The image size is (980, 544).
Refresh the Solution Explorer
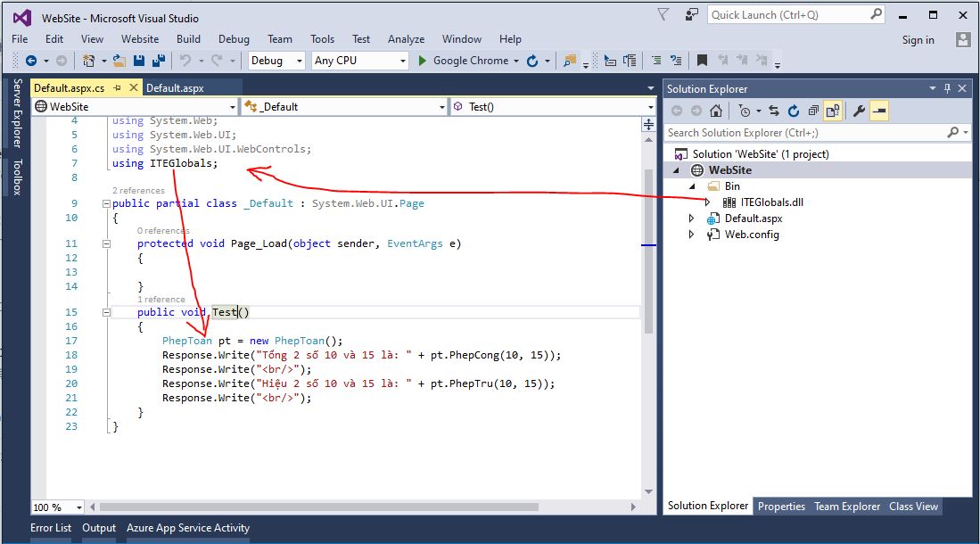tap(794, 111)
